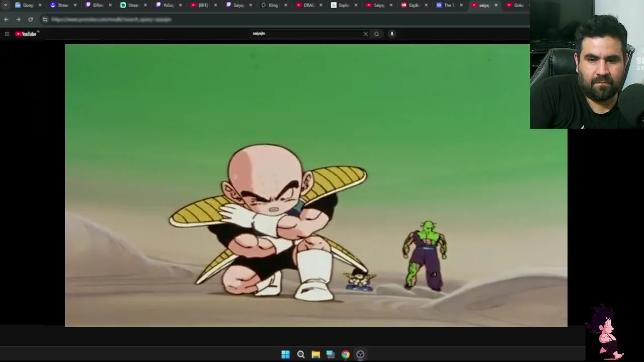Close the '[001]' tab
The width and height of the screenshot is (644, 362).
tap(216, 5)
